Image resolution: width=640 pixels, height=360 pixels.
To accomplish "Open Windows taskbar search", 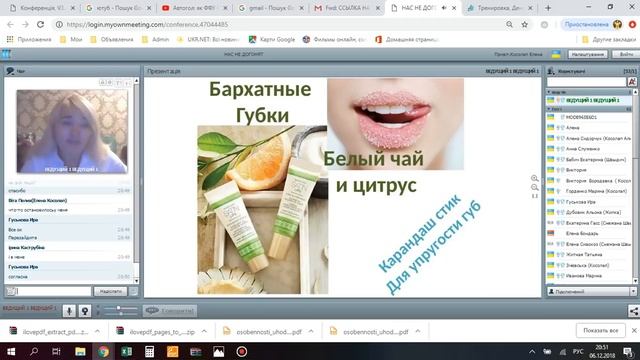I will click(x=34, y=351).
